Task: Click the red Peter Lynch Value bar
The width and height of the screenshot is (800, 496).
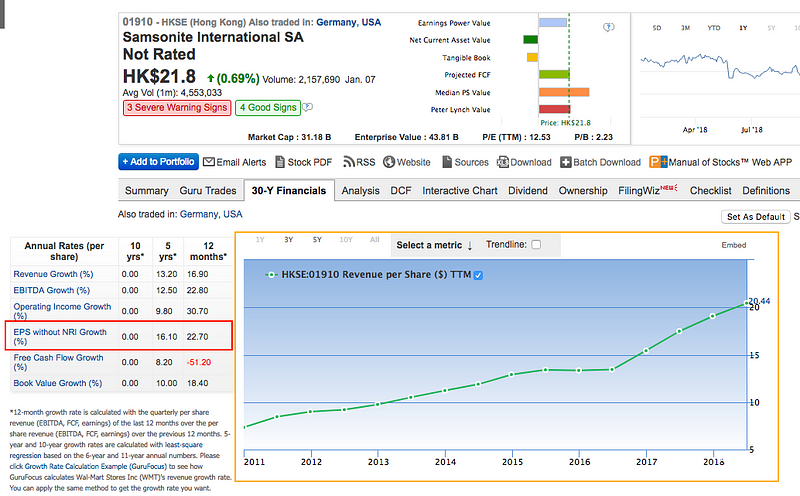Action: [554, 109]
